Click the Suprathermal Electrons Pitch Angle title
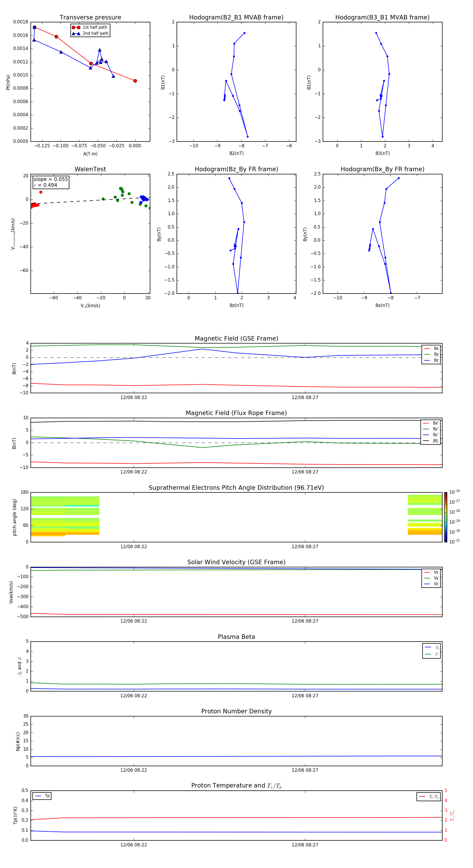Image resolution: width=473 pixels, height=868 pixels. [x=236, y=488]
